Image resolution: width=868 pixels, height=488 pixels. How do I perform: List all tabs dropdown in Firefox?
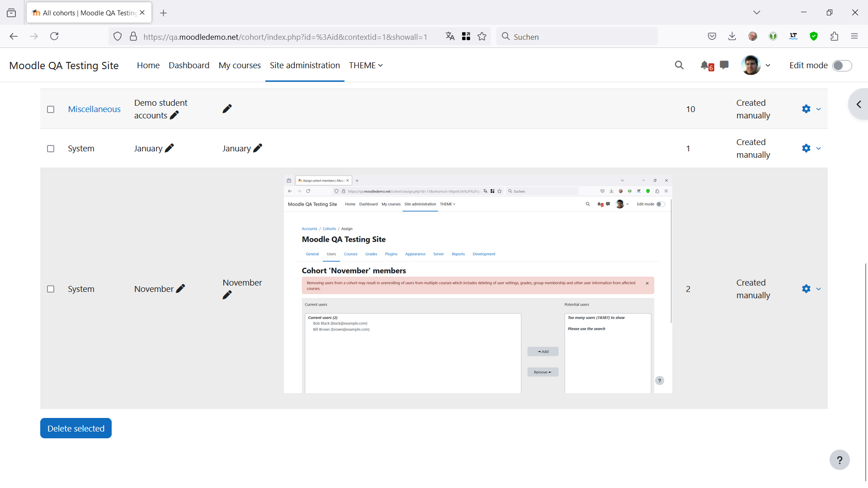click(x=757, y=13)
